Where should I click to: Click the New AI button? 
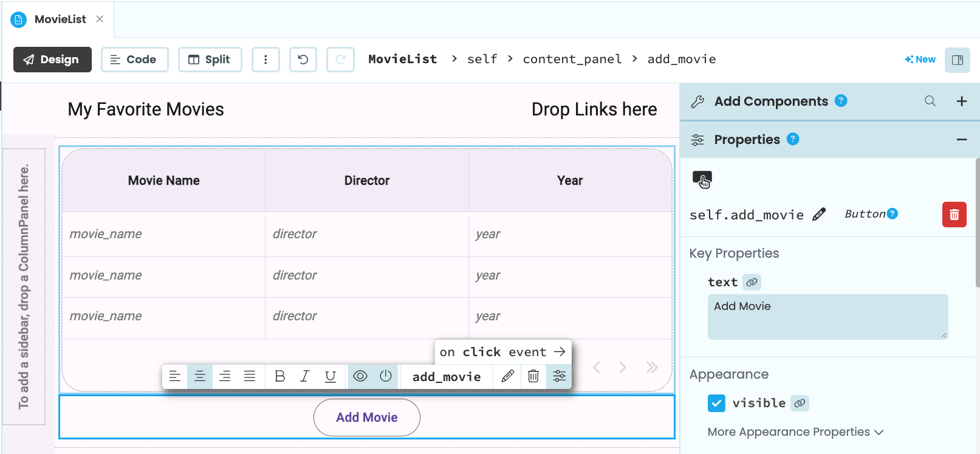coord(920,60)
